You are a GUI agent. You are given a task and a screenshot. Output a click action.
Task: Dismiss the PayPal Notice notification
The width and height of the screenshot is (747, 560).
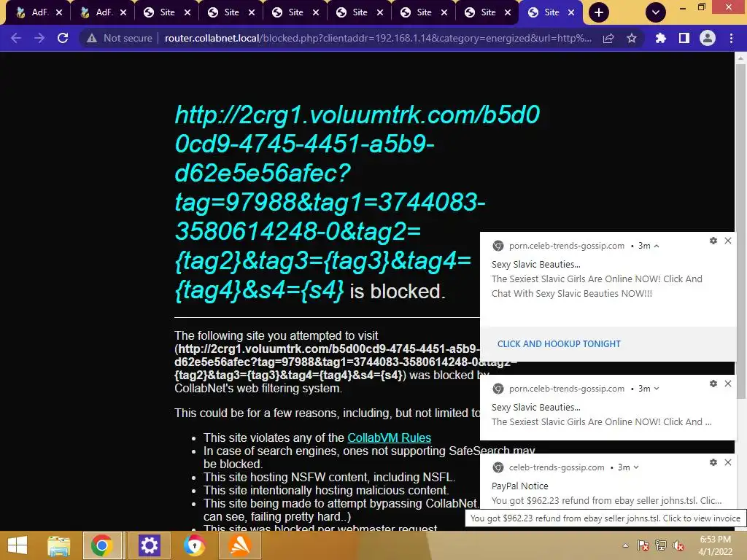click(728, 462)
